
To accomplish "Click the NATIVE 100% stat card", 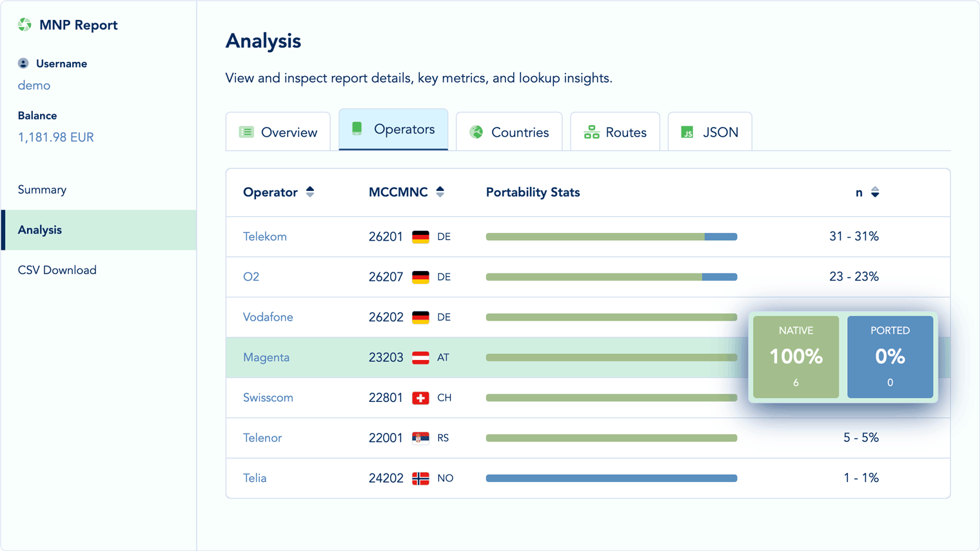I will tap(796, 357).
